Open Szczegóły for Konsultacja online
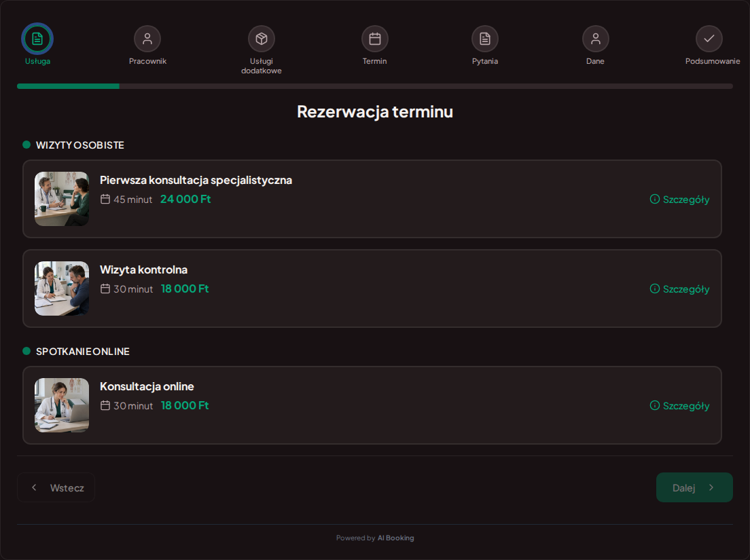 [x=679, y=406]
